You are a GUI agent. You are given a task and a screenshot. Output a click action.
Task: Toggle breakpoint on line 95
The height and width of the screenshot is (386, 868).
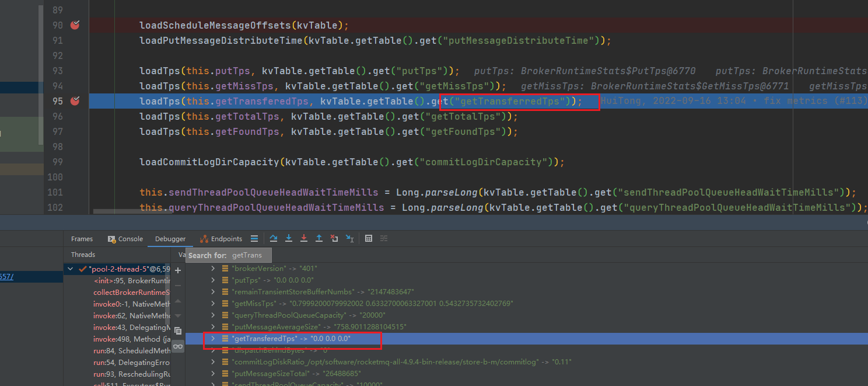[75, 101]
